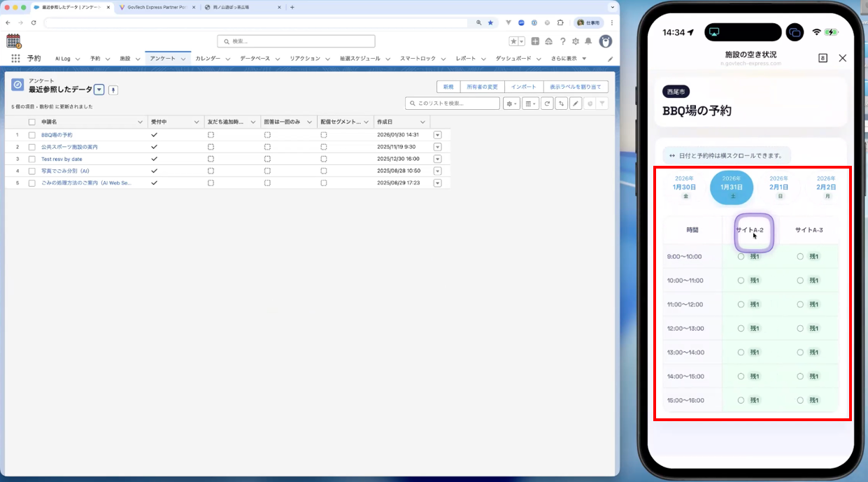
Task: Open the Salesforce App Launcher grid icon
Action: coord(15,59)
